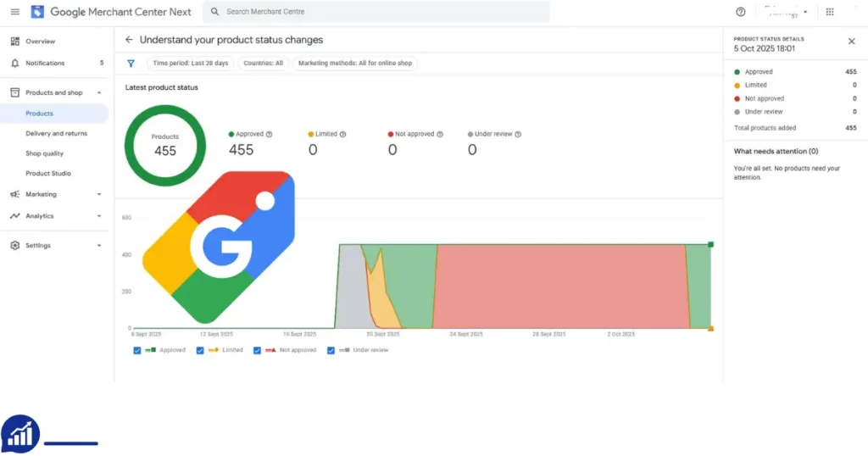This screenshot has width=868, height=456.
Task: Close the product status details panel
Action: (851, 42)
